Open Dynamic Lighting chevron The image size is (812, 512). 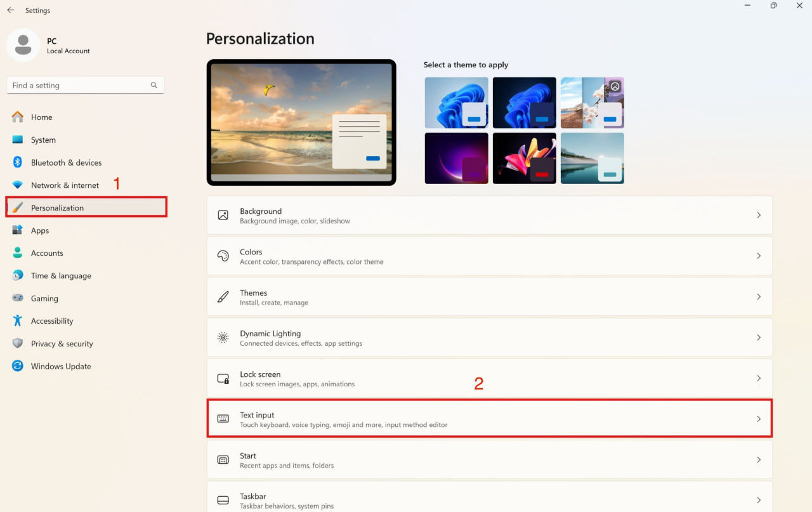[759, 338]
